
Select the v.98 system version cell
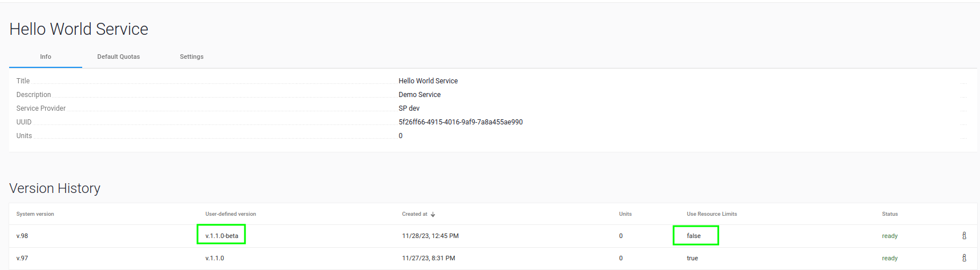point(22,236)
